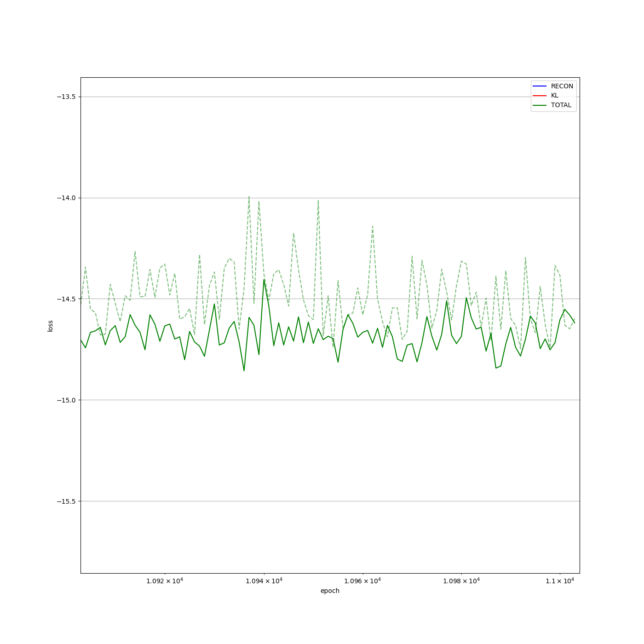Click the −13.5 y-axis tick label

66,97
